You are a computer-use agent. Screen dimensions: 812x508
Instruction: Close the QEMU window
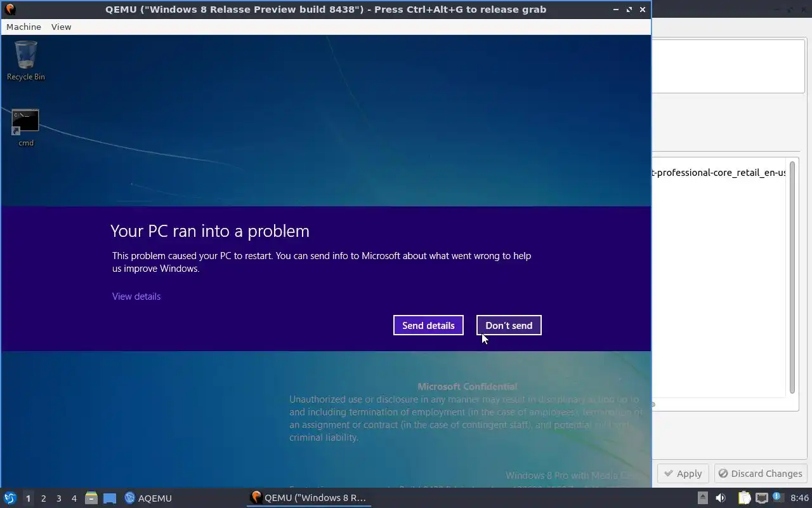(x=643, y=10)
